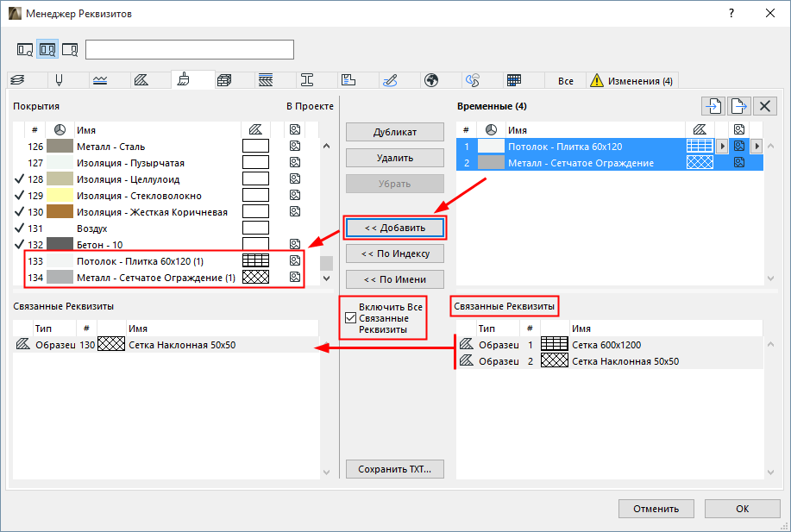Expand the texture arrow in temporary row 1
Image resolution: width=791 pixels, height=532 pixels.
pos(756,147)
